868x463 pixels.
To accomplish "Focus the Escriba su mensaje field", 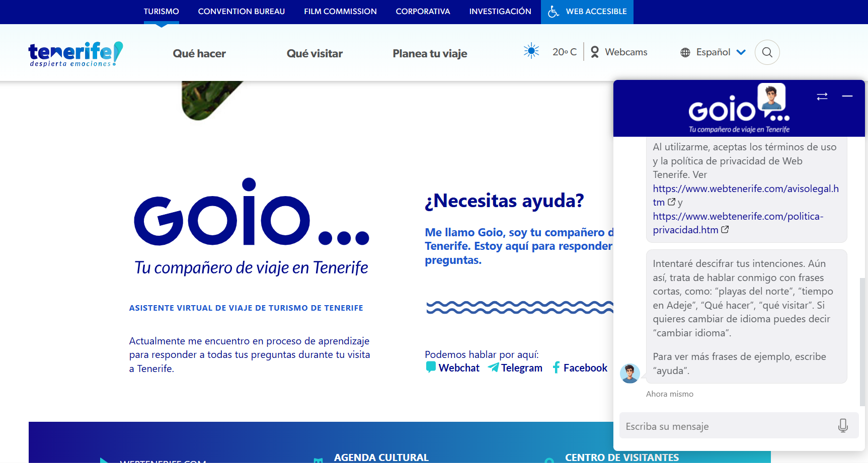I will 725,426.
